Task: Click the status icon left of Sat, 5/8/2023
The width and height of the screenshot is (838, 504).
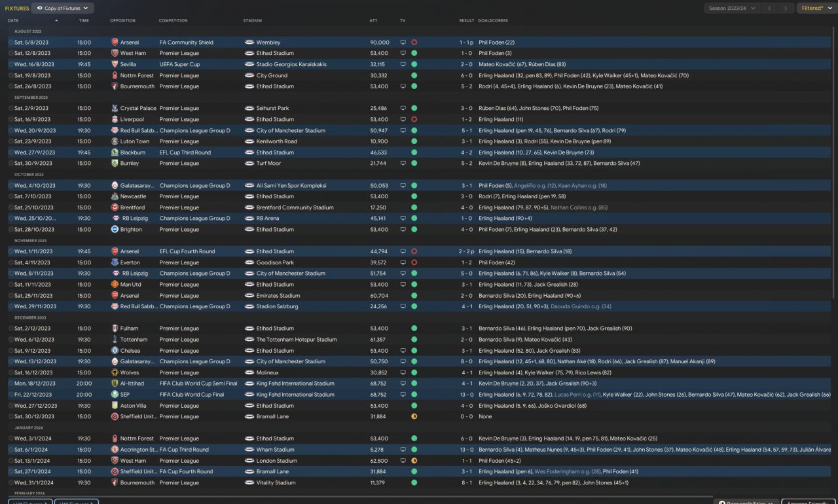Action: [10, 43]
